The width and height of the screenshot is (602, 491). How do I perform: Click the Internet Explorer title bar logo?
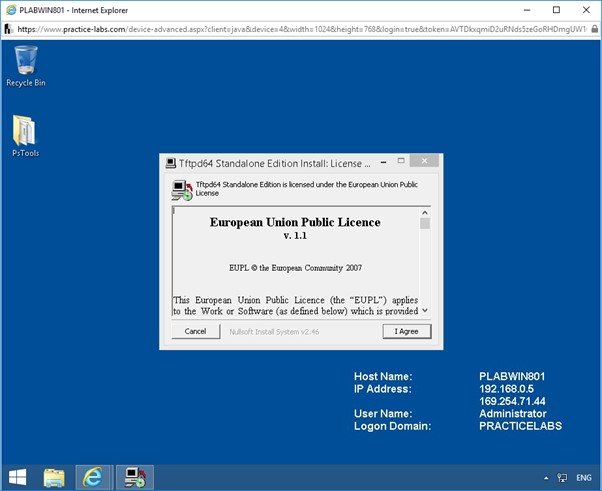click(x=11, y=10)
